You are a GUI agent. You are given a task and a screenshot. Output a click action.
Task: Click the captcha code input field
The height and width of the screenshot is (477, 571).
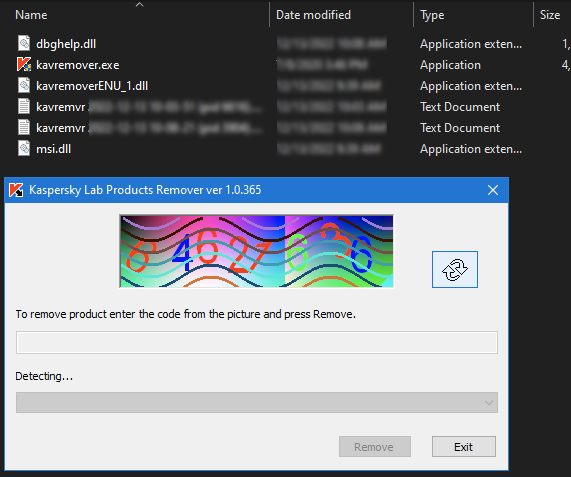point(257,342)
